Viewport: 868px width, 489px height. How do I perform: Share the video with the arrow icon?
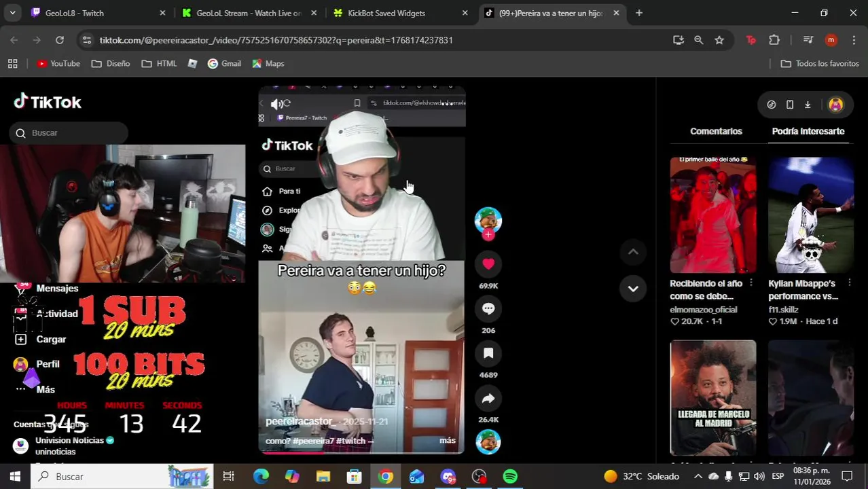(x=488, y=399)
